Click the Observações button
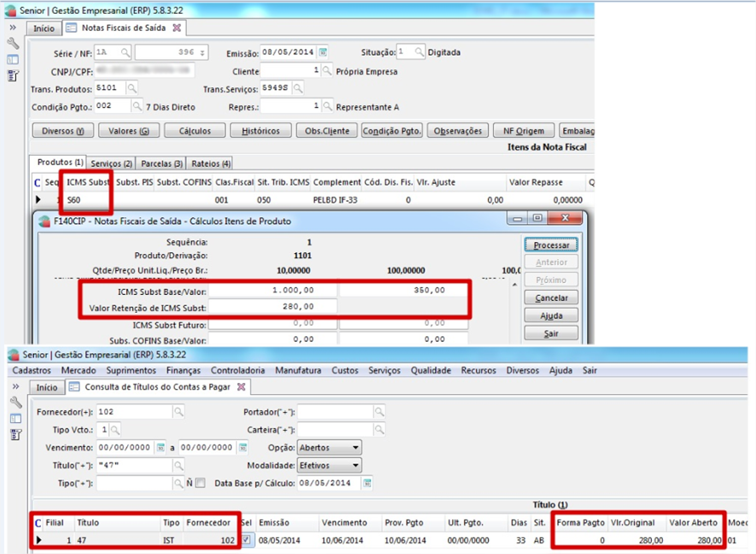The image size is (756, 554). pos(458,131)
